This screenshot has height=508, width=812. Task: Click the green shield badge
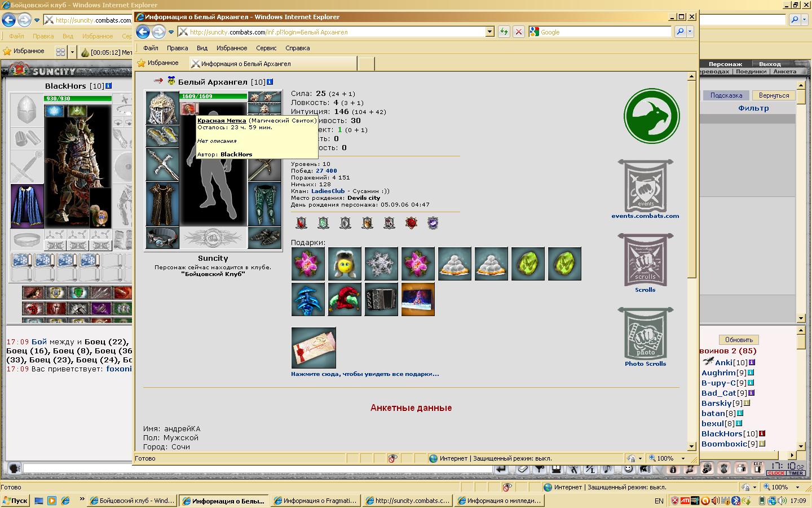pos(323,223)
